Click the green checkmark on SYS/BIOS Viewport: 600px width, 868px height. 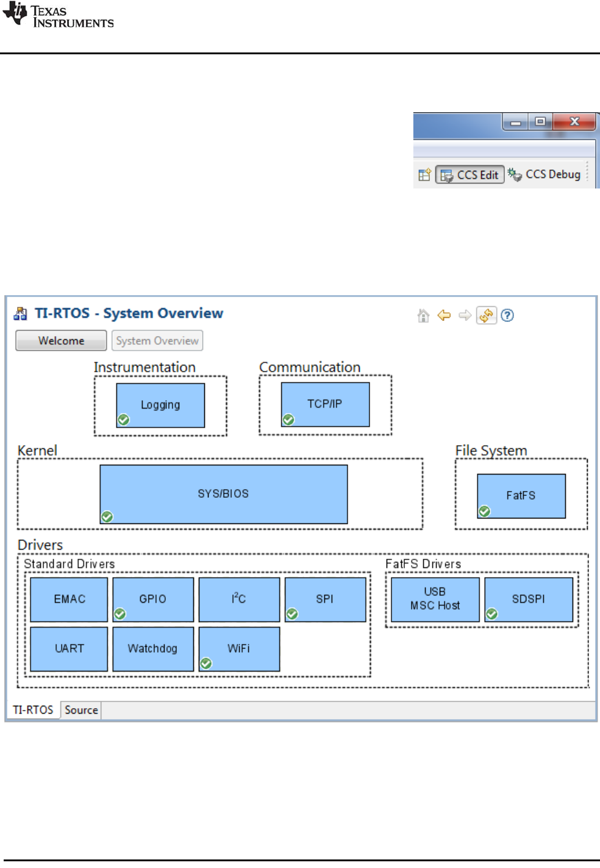tap(107, 517)
